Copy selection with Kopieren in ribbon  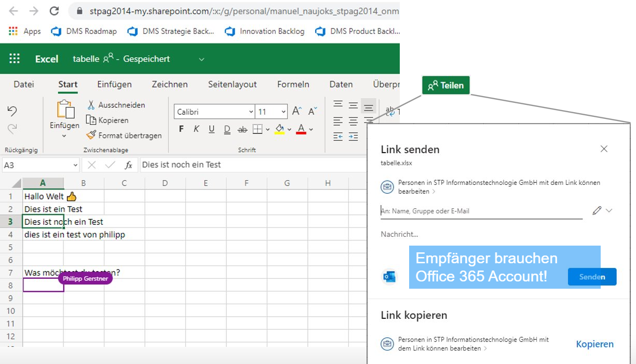(107, 120)
